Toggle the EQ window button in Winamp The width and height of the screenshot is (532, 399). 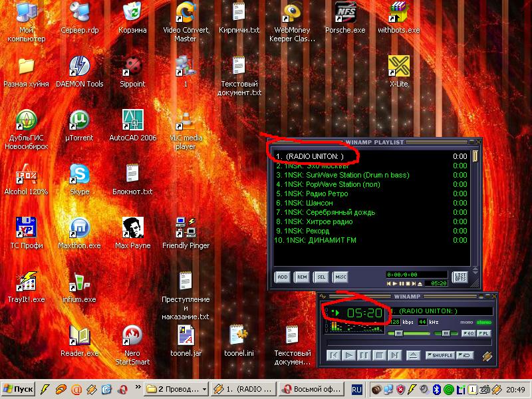[x=469, y=333]
